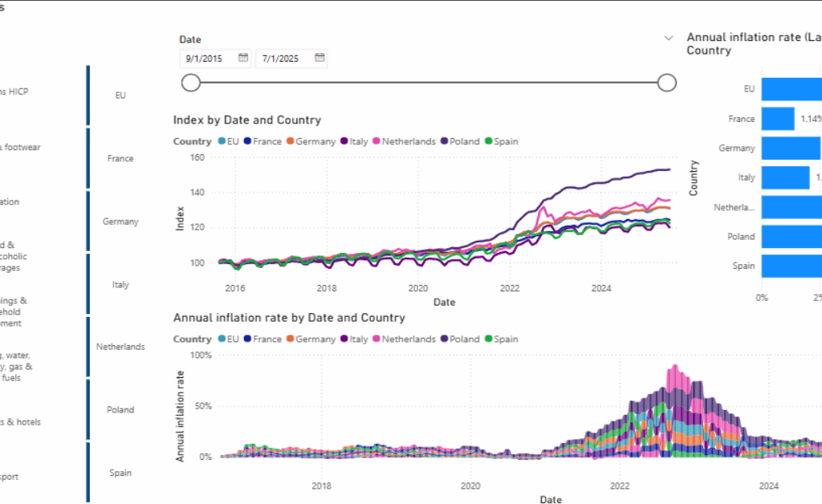Select Italy in the Country slicer

pos(120,284)
